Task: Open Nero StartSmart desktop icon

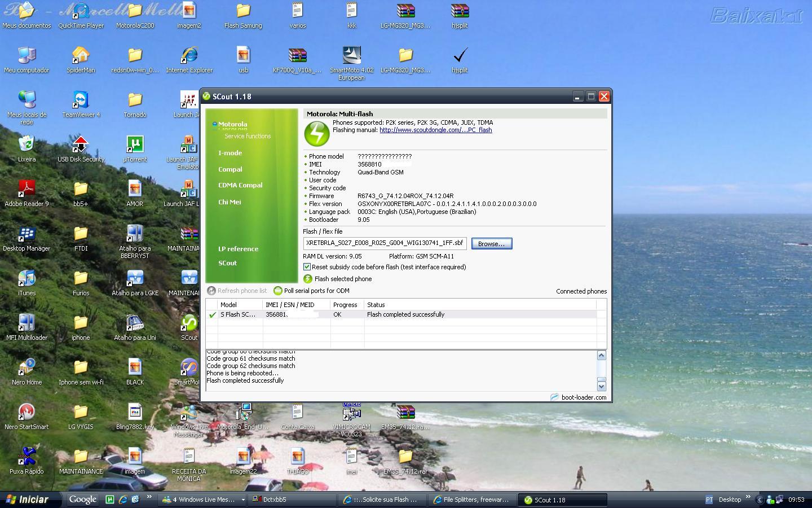Action: click(x=27, y=416)
